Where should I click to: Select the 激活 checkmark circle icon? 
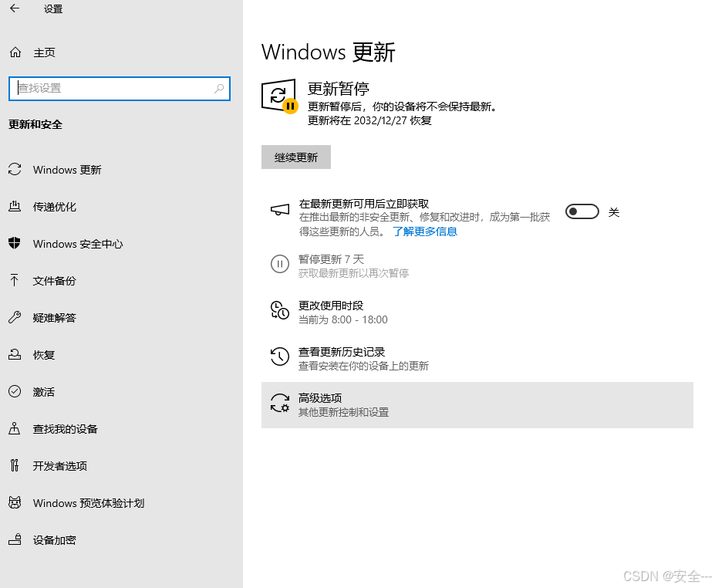click(15, 391)
